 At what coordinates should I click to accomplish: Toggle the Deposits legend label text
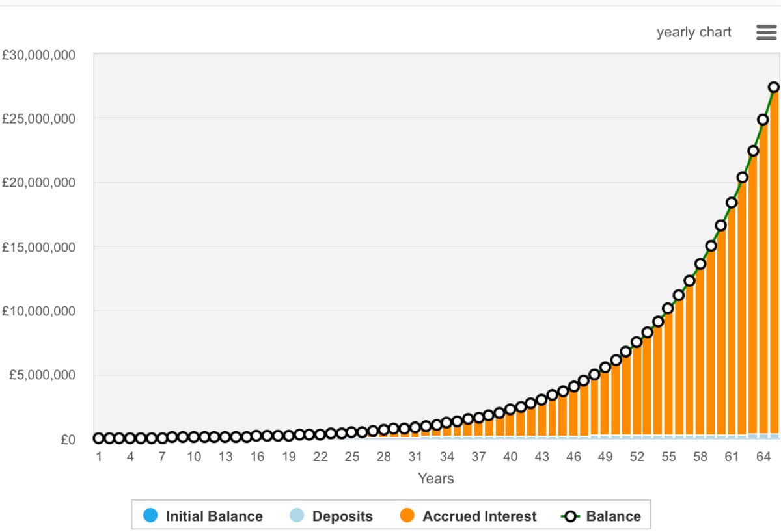(x=342, y=516)
